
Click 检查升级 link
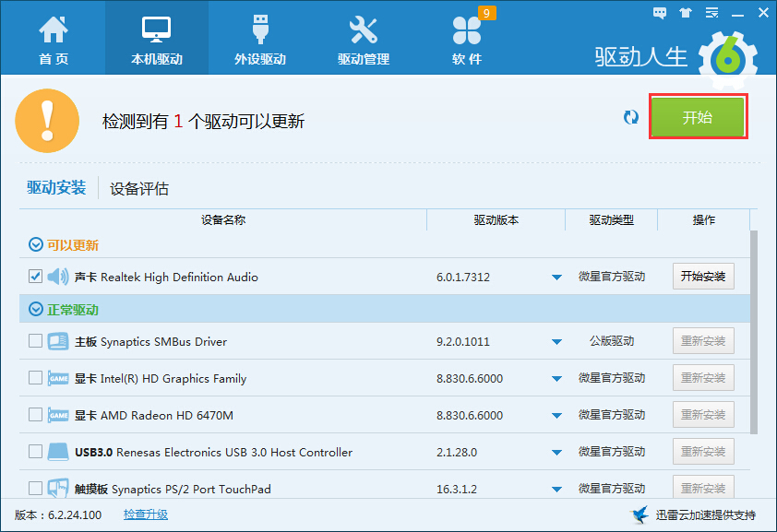pos(146,514)
